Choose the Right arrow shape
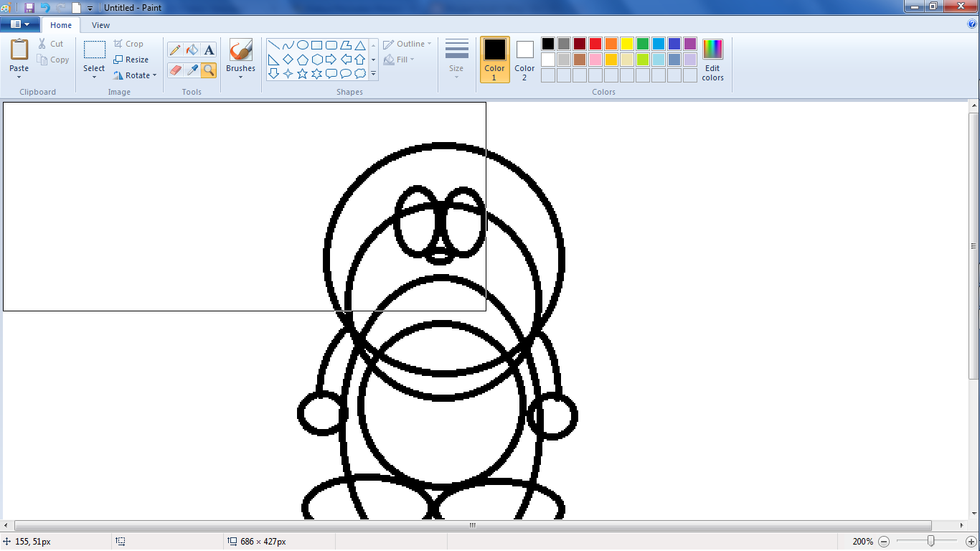The image size is (980, 551). [x=331, y=60]
